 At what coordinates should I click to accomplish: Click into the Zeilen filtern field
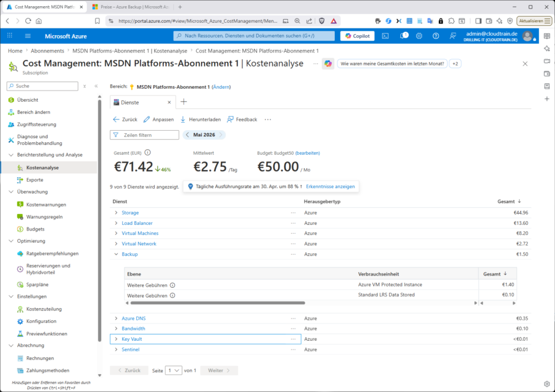pyautogui.click(x=144, y=135)
